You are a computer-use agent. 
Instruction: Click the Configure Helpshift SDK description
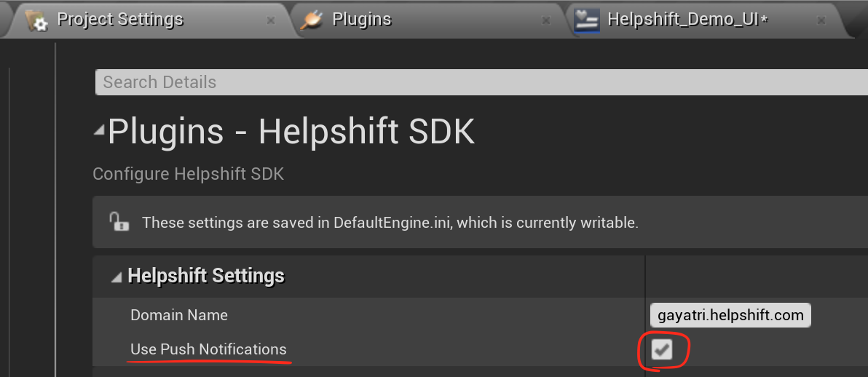(189, 174)
